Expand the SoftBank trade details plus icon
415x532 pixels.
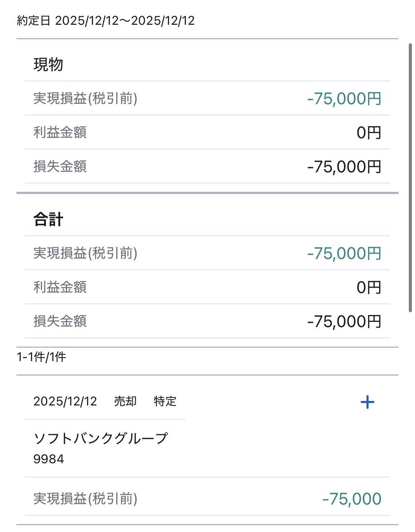coord(367,402)
